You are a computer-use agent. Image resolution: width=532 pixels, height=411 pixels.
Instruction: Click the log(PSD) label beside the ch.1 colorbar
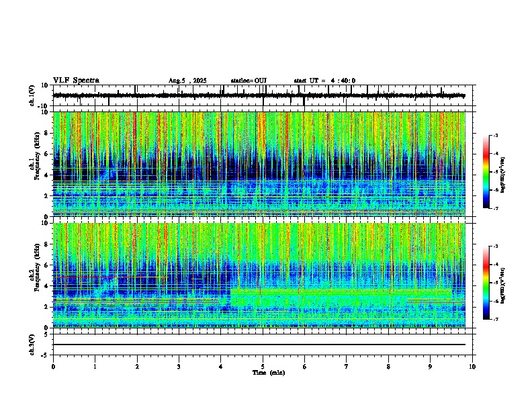coord(503,175)
